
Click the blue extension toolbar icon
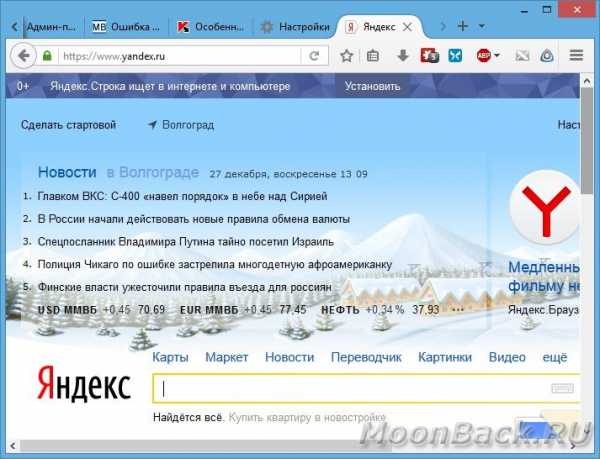[455, 56]
